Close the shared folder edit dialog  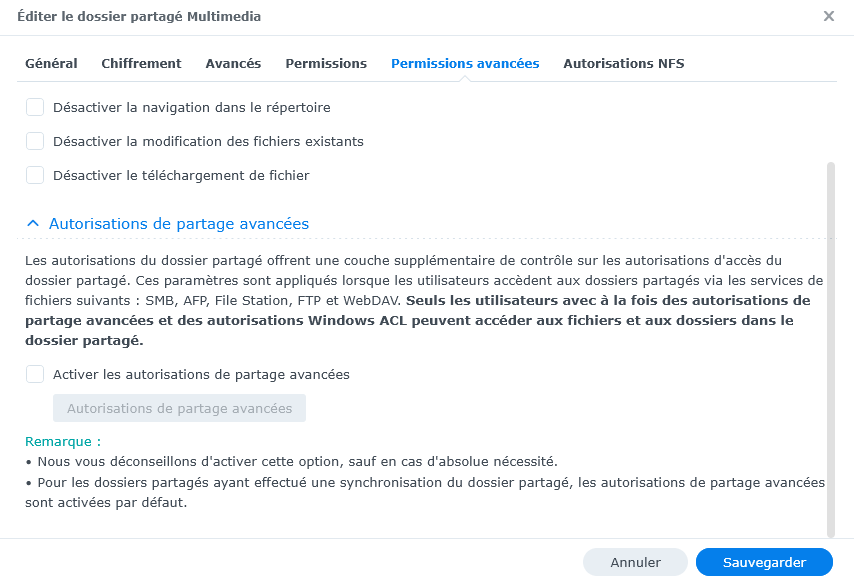click(x=828, y=16)
